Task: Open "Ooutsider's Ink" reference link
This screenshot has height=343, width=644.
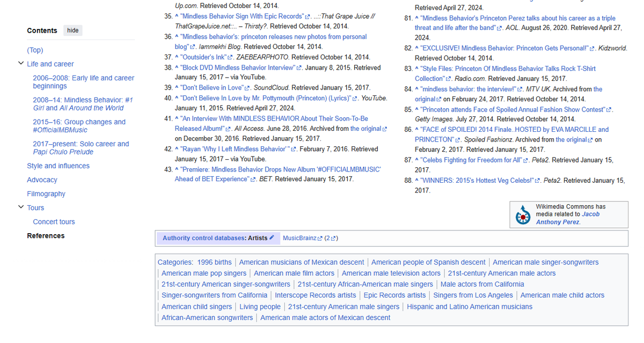Action: pos(207,57)
